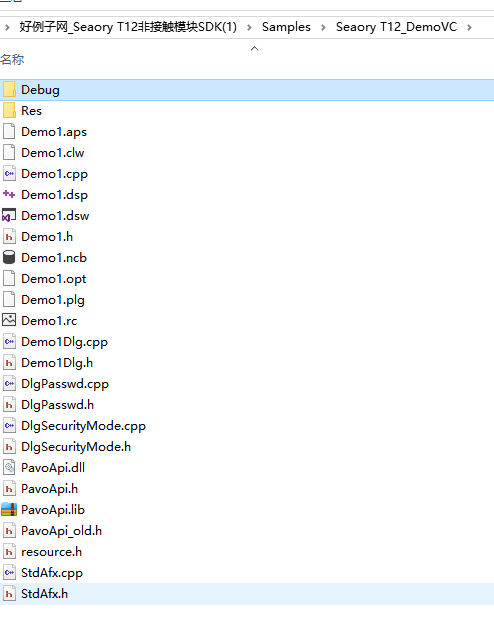The width and height of the screenshot is (494, 631).
Task: Select the file name resource.h
Action: click(x=51, y=552)
